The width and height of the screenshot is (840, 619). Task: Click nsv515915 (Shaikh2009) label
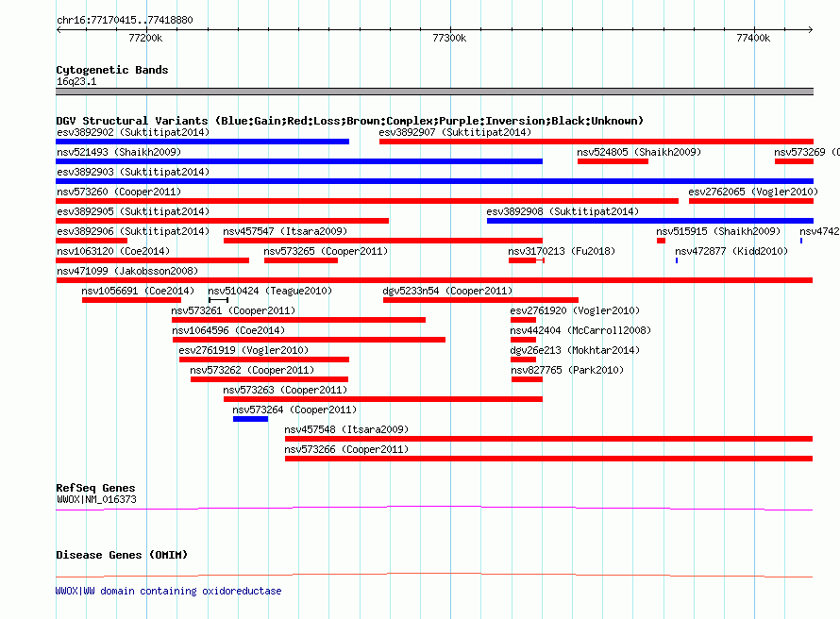click(718, 231)
